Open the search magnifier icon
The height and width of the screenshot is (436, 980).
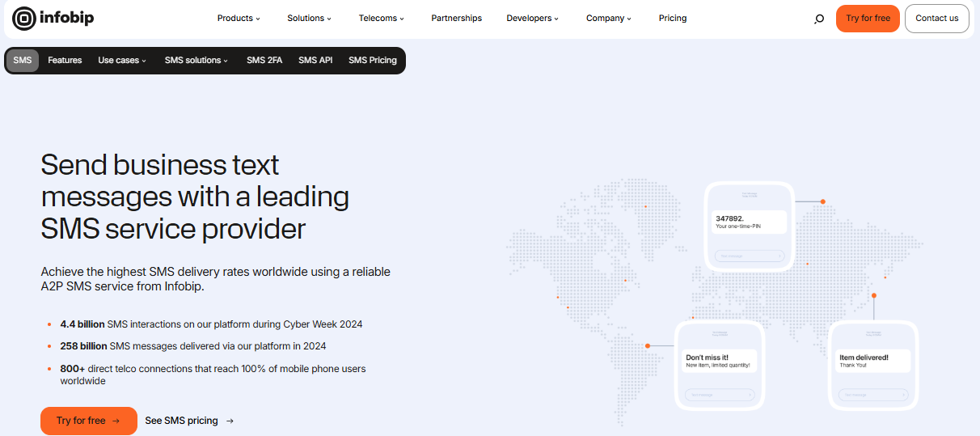(x=819, y=19)
